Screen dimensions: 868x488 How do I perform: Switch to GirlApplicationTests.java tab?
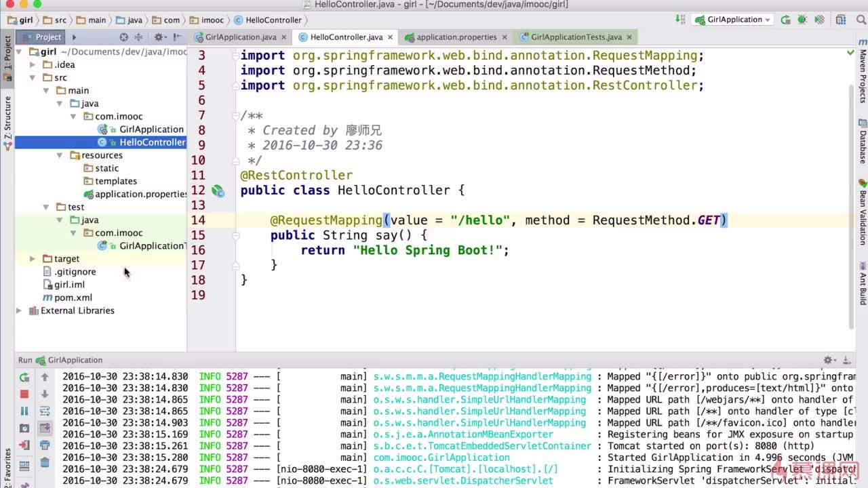tap(576, 37)
